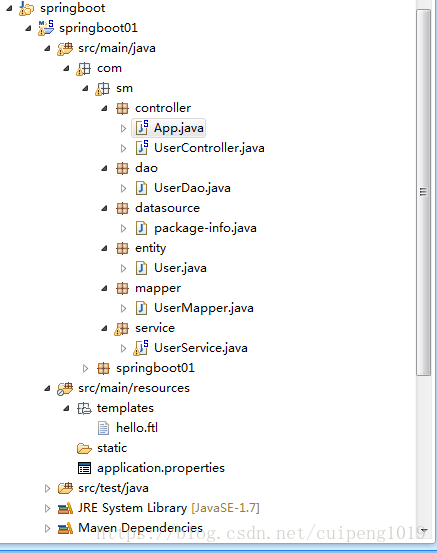This screenshot has height=553, width=437.
Task: Click the UserController.java file icon
Action: pyautogui.click(x=142, y=148)
